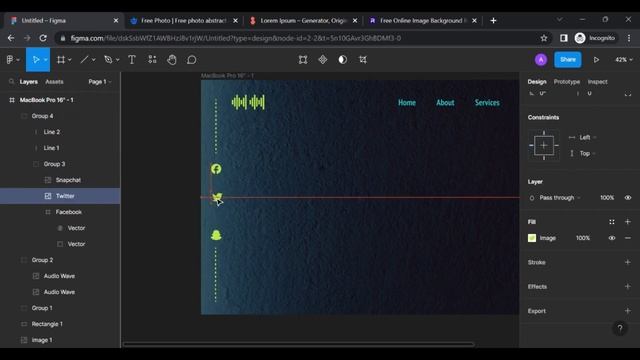640x360 pixels.
Task: Add a new fill with plus
Action: pos(628,222)
